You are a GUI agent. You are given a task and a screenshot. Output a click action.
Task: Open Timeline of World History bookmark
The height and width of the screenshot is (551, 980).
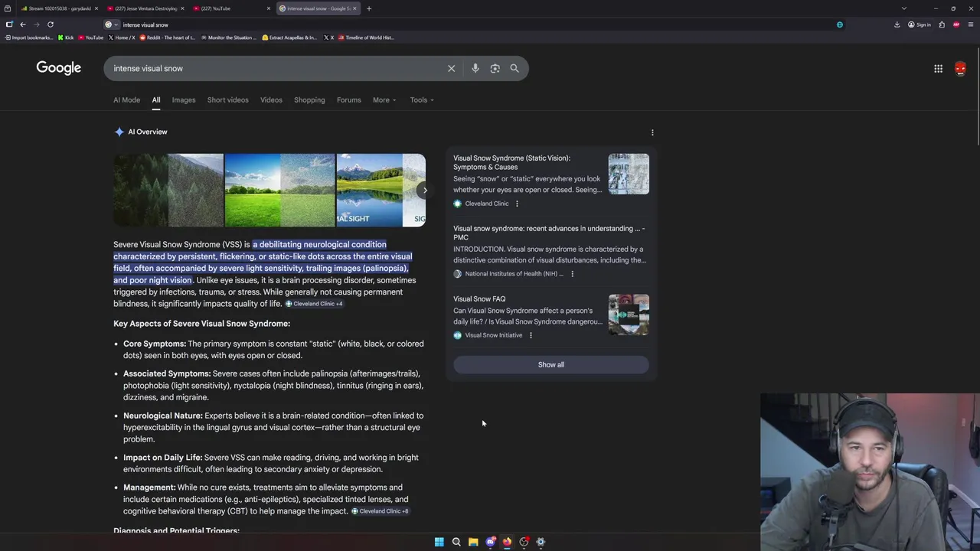(364, 37)
